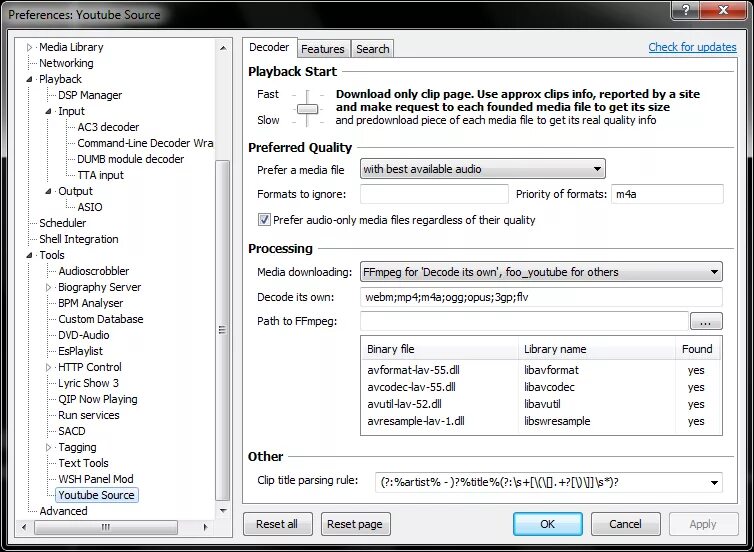Select Networking in the tree
This screenshot has width=754, height=552.
(x=66, y=63)
